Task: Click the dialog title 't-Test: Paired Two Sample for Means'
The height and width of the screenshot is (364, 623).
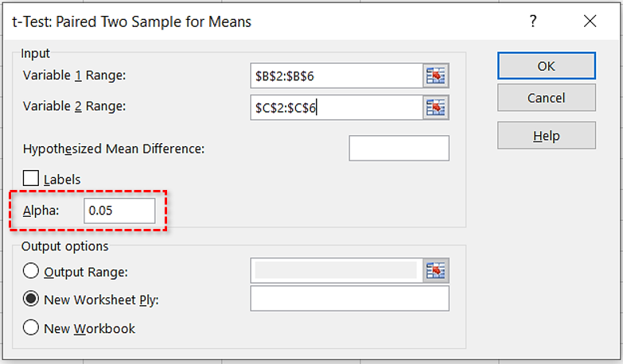Action: (130, 21)
